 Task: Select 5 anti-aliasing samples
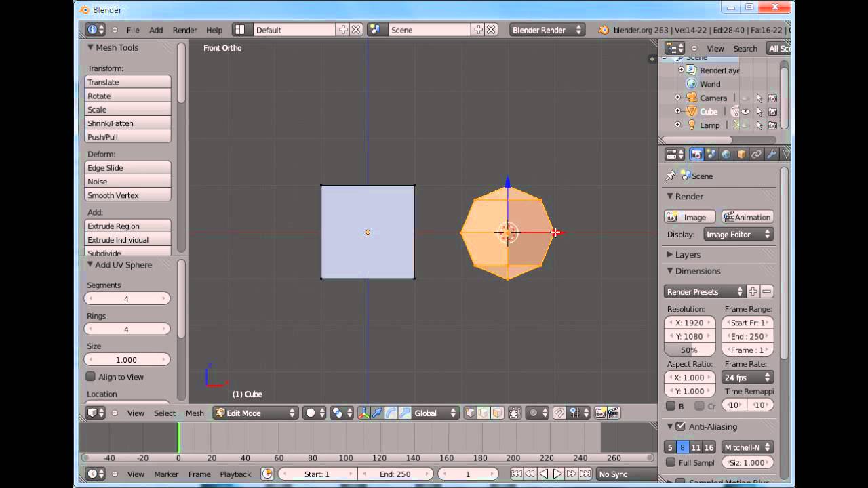(670, 447)
